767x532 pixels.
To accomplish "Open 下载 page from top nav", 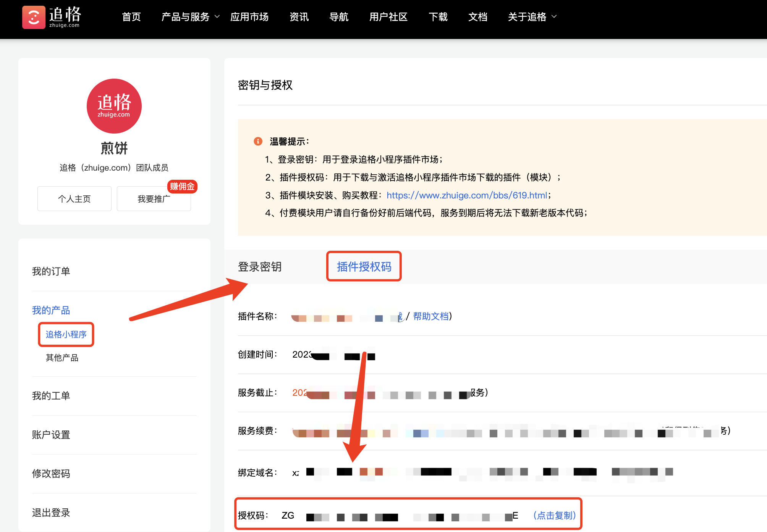I will pyautogui.click(x=438, y=17).
